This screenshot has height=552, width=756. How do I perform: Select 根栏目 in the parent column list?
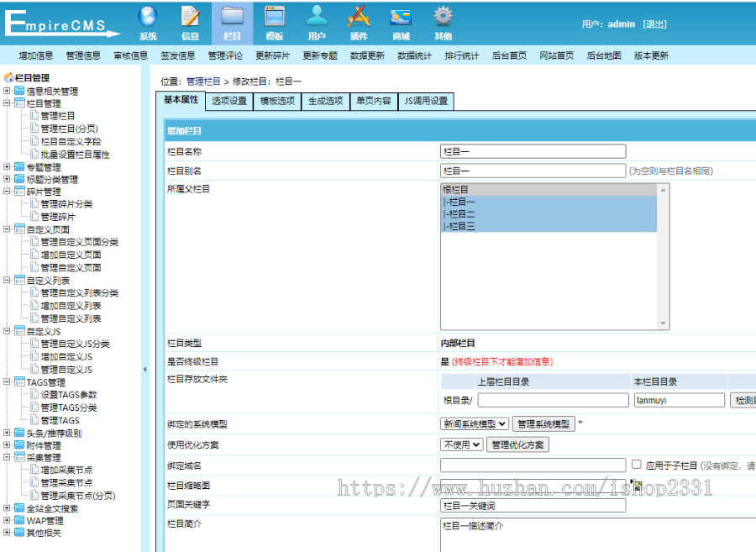click(549, 190)
